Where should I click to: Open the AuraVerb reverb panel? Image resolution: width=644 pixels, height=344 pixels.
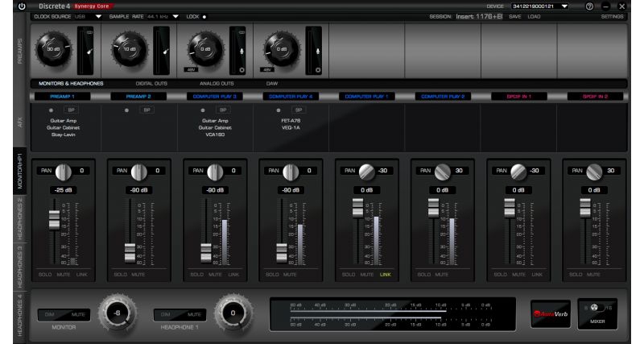tap(551, 314)
